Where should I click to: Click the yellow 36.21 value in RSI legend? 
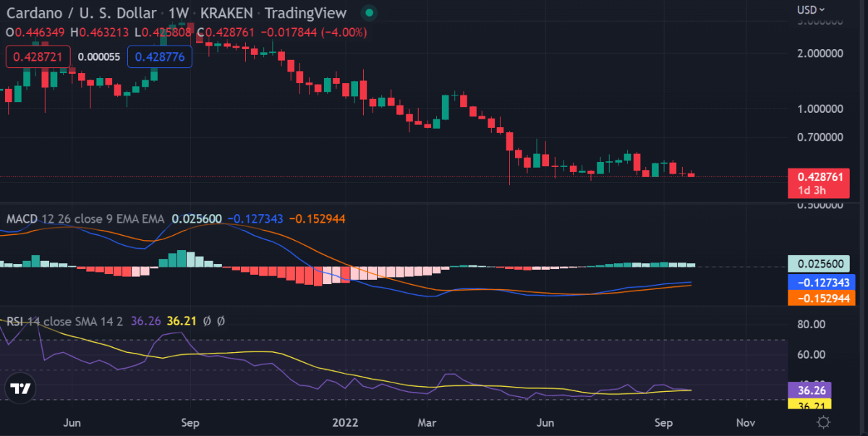182,320
